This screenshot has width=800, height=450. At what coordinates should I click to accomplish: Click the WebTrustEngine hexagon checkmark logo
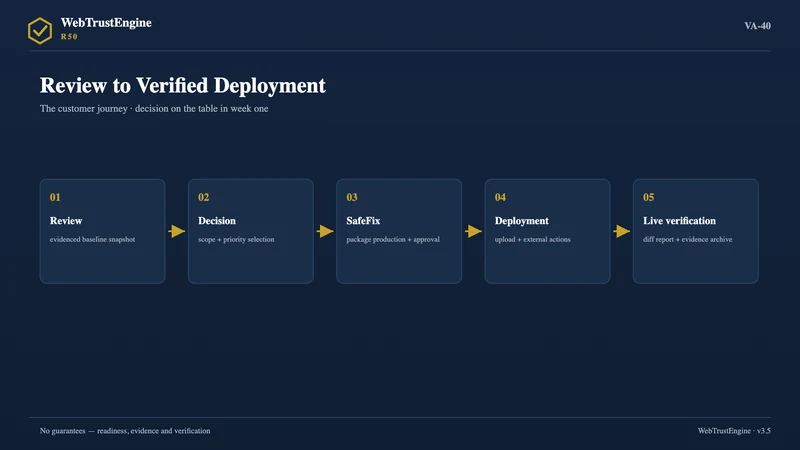point(40,31)
